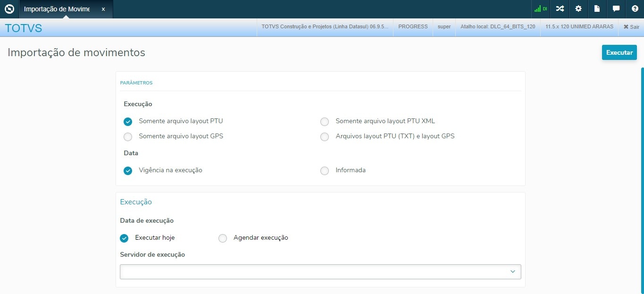
Task: Click the TOTVS Construção e Projetos header item
Action: point(325,27)
